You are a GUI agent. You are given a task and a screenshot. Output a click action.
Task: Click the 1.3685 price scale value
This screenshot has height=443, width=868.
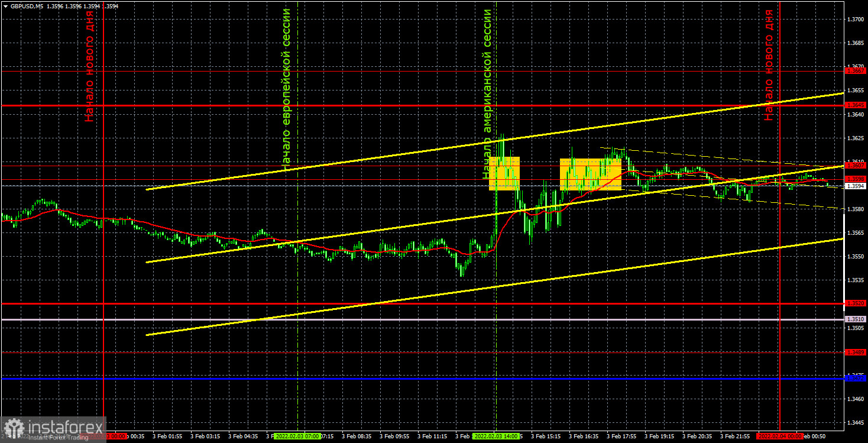coord(856,43)
